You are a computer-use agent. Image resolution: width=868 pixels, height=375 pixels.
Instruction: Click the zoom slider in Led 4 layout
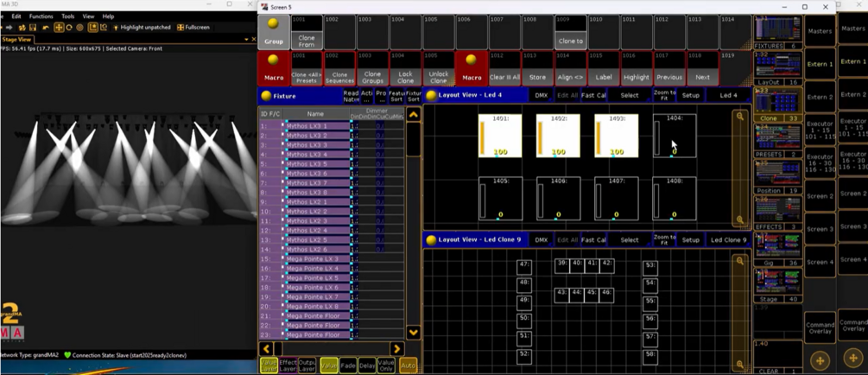739,168
